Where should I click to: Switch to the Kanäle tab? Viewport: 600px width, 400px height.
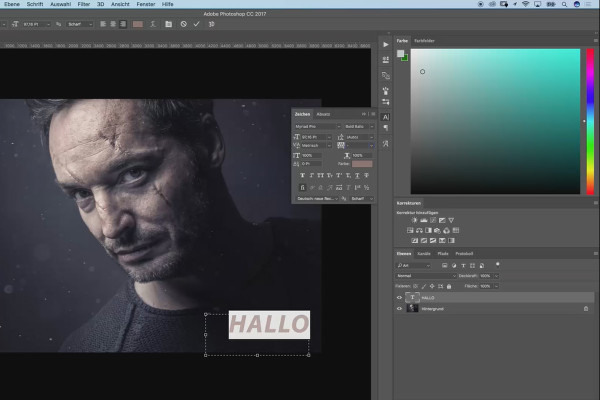(x=424, y=254)
